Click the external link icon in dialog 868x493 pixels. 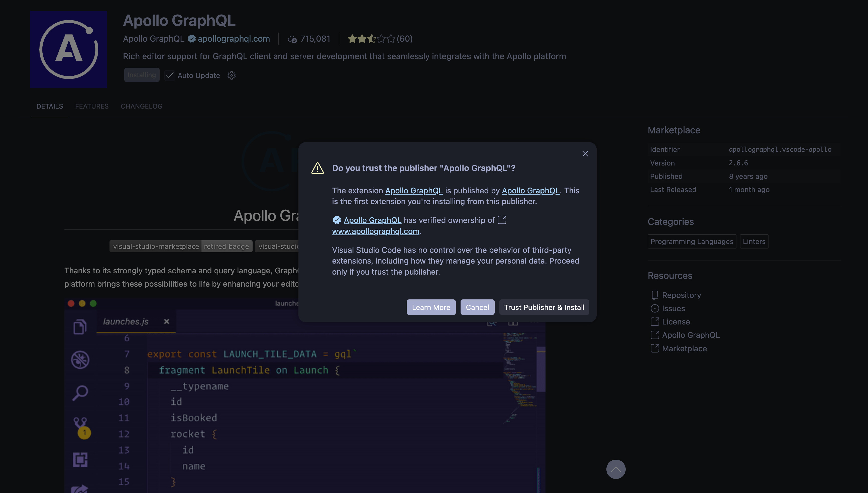point(502,220)
